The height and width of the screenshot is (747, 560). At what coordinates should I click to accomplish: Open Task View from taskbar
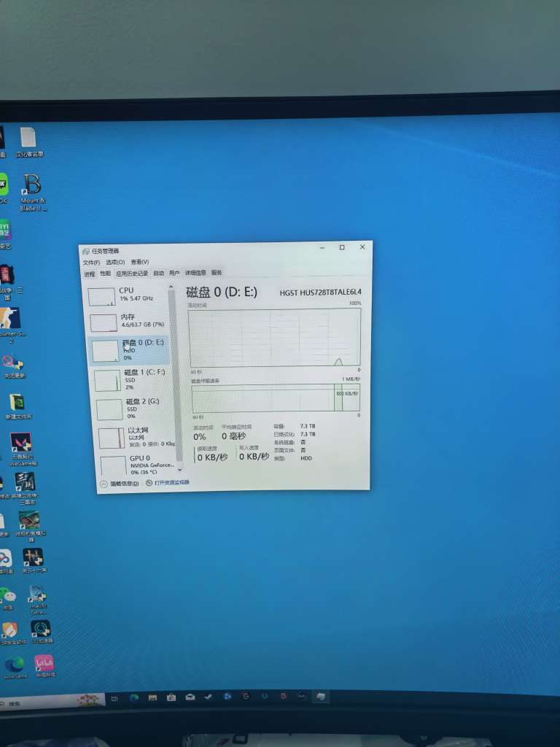pyautogui.click(x=114, y=699)
